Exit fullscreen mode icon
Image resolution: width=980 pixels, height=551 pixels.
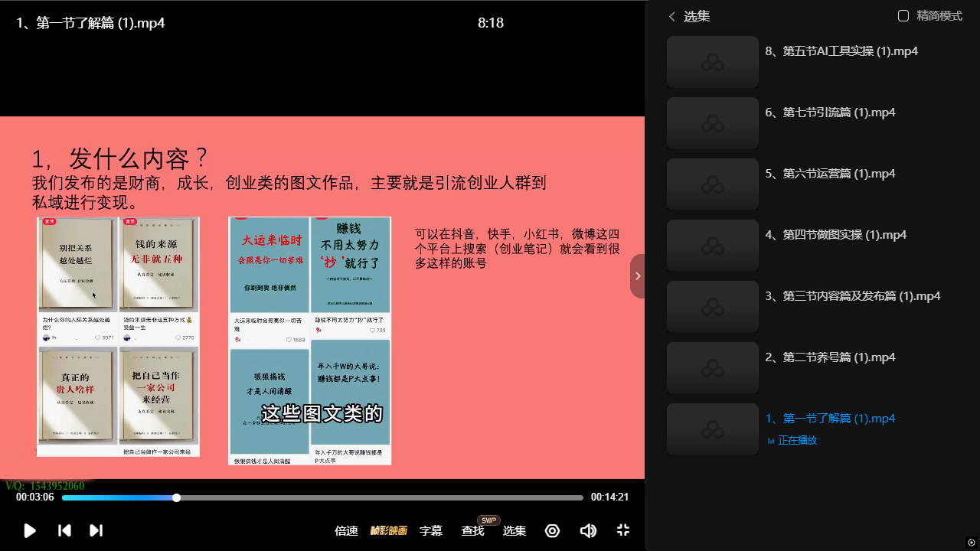tap(623, 530)
